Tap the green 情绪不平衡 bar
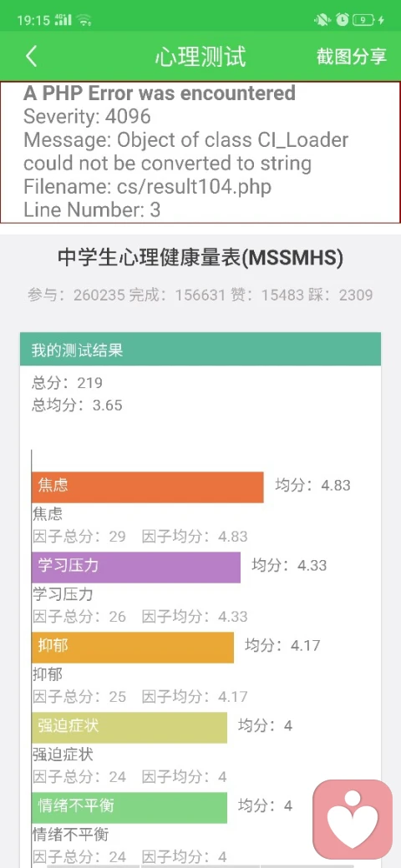The width and height of the screenshot is (401, 868). [x=129, y=807]
